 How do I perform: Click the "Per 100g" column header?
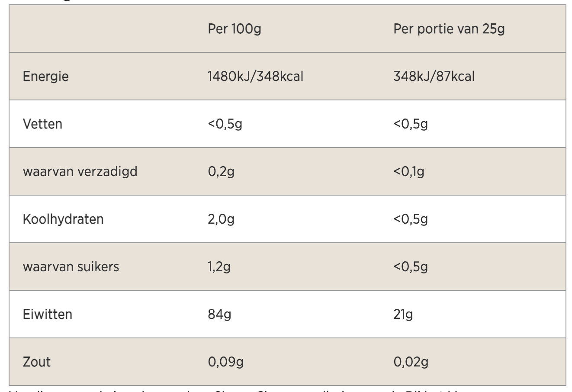[x=234, y=29]
